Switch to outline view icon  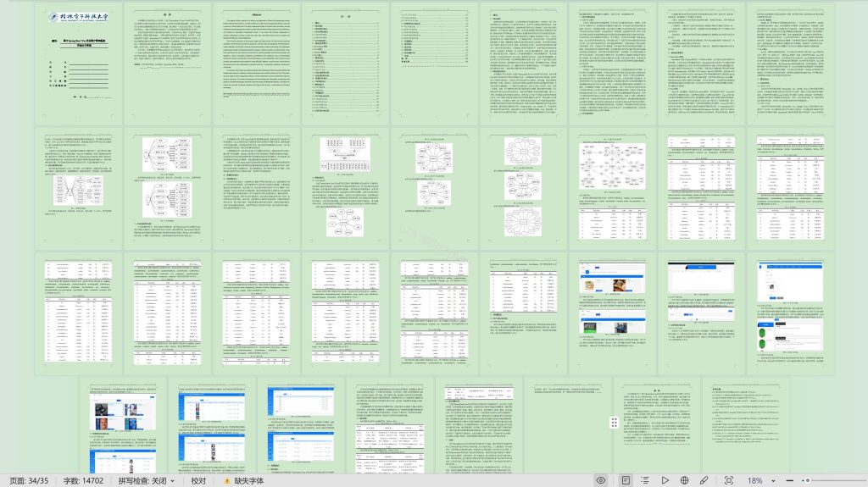click(x=645, y=480)
